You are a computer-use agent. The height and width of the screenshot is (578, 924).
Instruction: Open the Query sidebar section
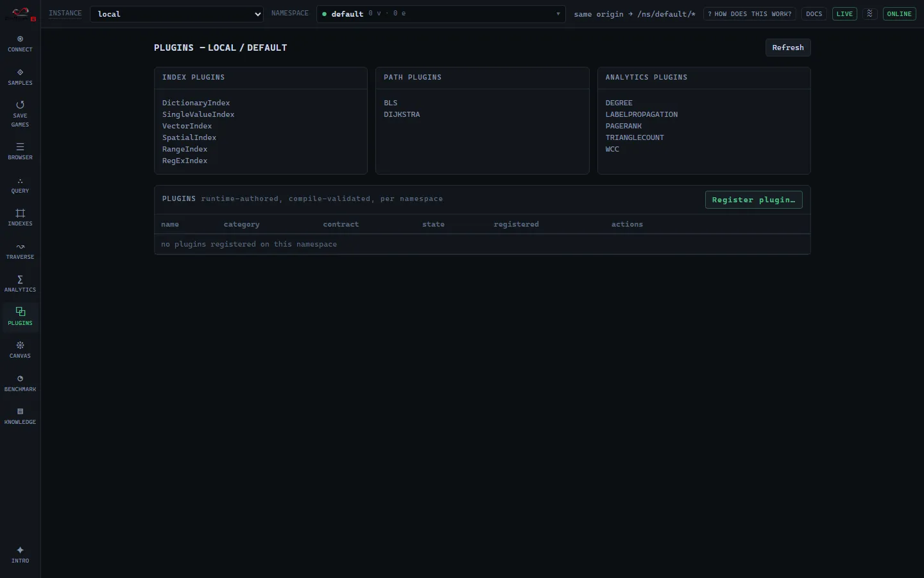(20, 185)
